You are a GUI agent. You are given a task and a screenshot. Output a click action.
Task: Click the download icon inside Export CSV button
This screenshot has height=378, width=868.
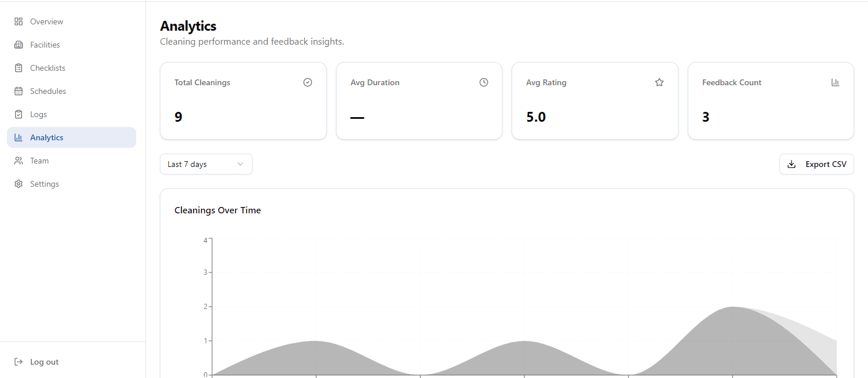coord(791,163)
